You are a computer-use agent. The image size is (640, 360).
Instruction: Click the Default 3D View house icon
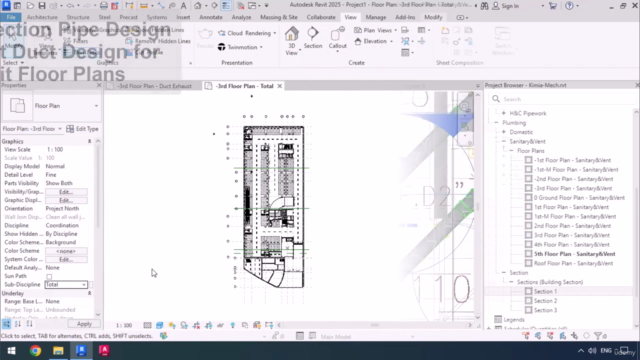tap(198, 6)
